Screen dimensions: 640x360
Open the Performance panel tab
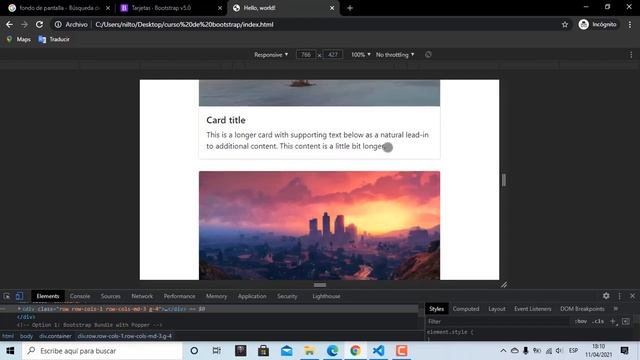pyautogui.click(x=179, y=296)
